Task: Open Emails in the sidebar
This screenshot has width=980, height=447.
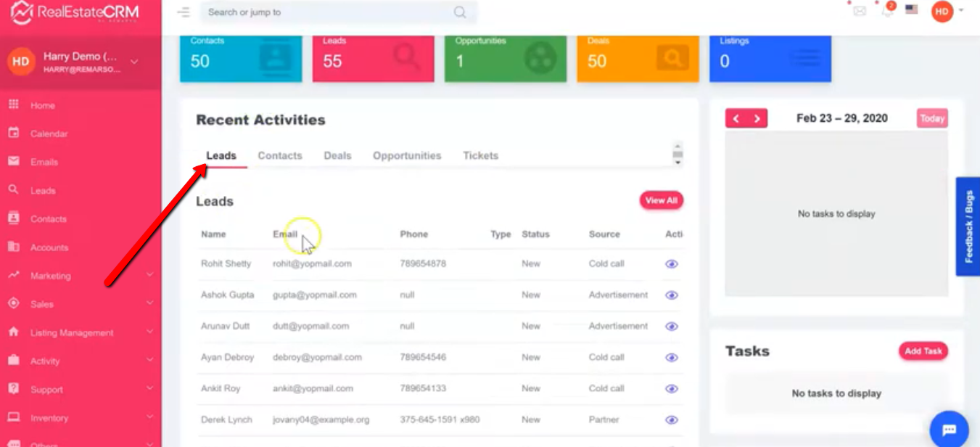Action: click(x=44, y=162)
